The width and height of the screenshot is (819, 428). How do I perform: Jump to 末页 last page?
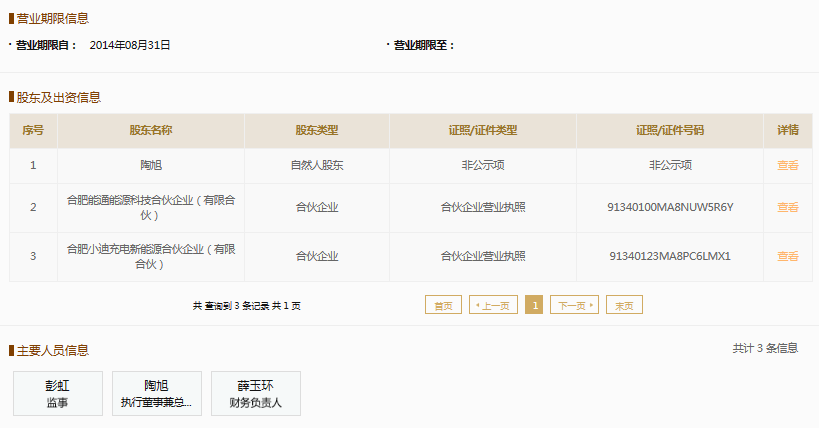(x=624, y=305)
